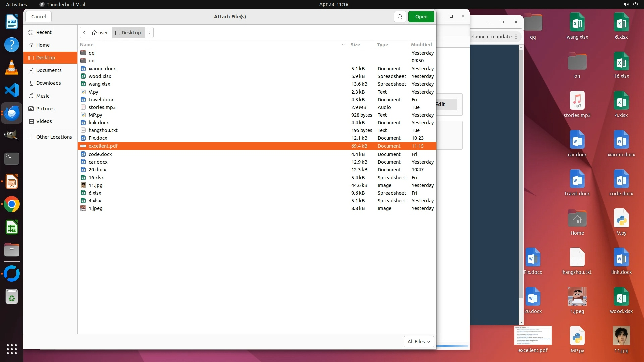Open Thunderbird from the Ubuntu dock
Screen dimensions: 644x362
(x=12, y=113)
